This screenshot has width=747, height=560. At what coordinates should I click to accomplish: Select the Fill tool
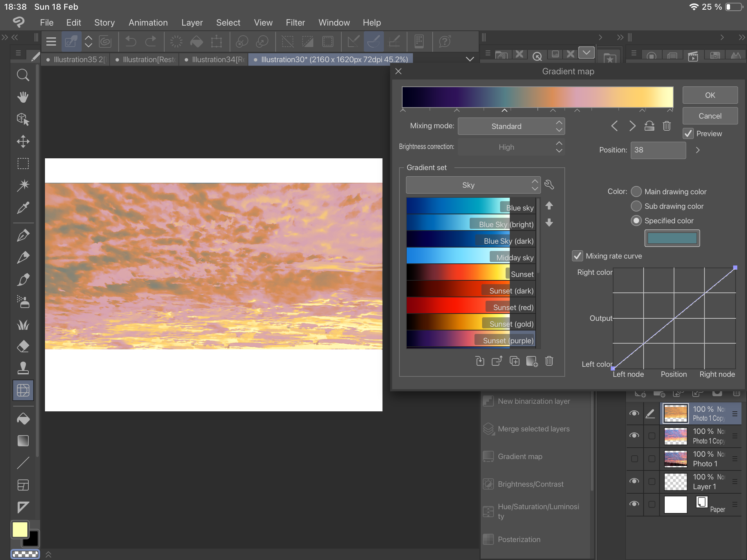click(23, 418)
